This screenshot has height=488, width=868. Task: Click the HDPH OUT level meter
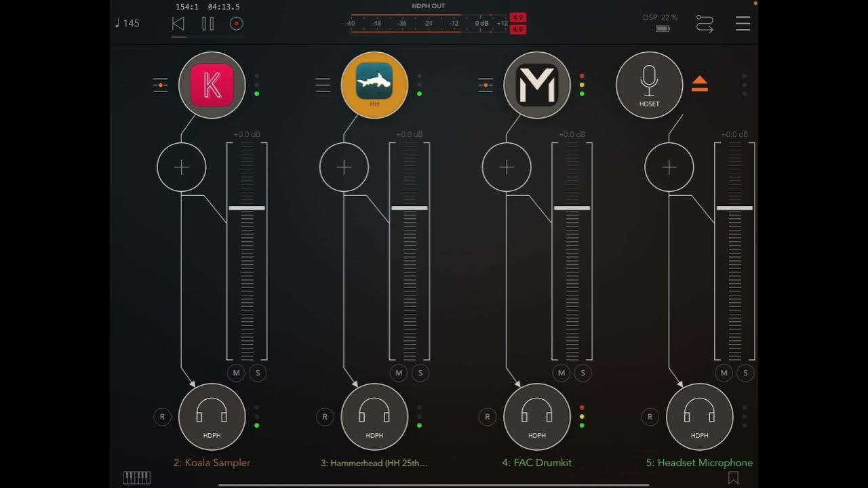click(427, 23)
